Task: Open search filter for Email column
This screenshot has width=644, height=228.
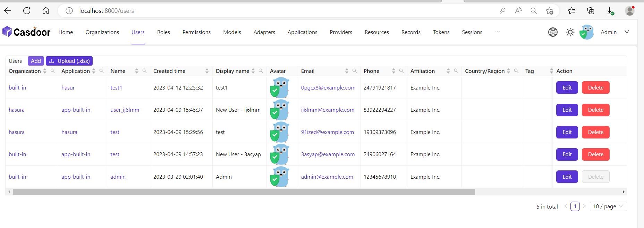Action: [354, 71]
